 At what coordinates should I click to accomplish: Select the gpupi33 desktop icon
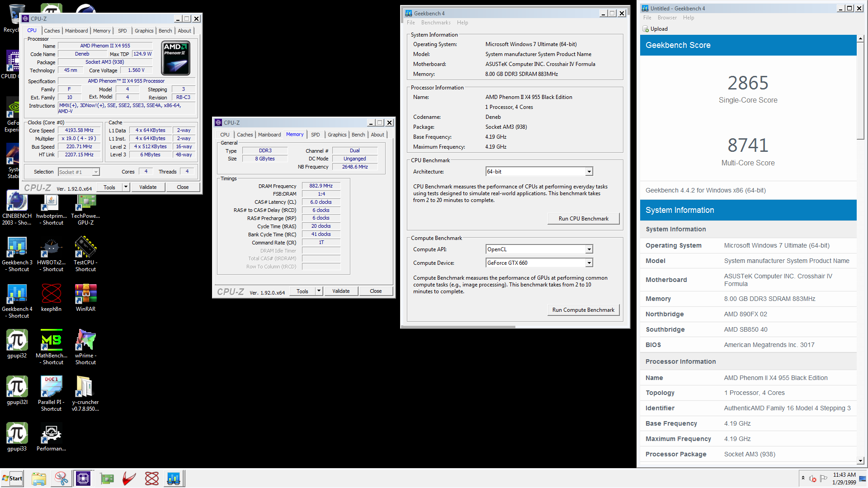17,437
